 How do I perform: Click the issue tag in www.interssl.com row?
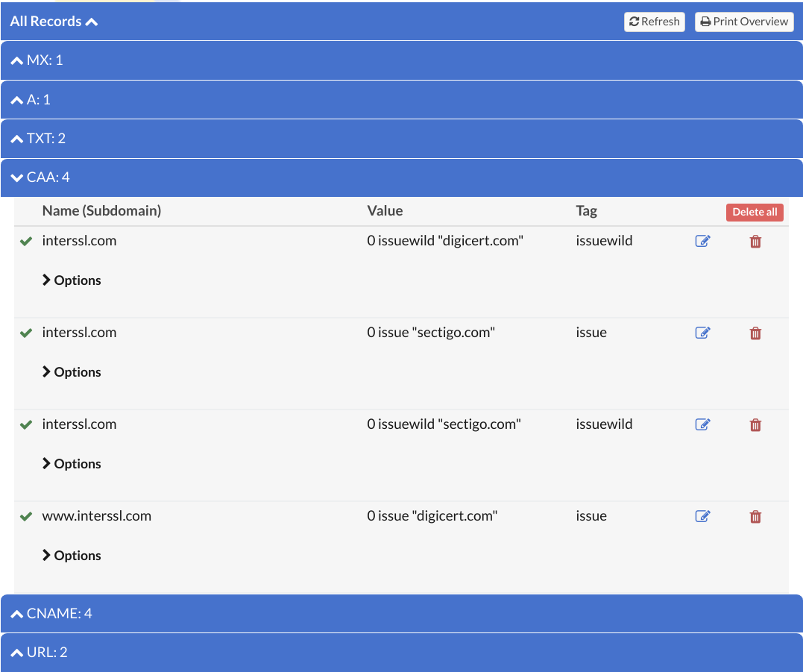click(591, 516)
